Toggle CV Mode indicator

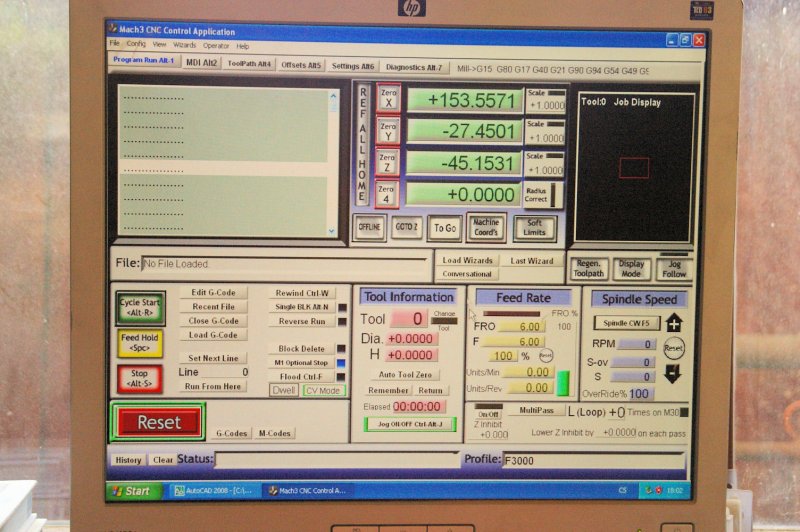point(323,391)
